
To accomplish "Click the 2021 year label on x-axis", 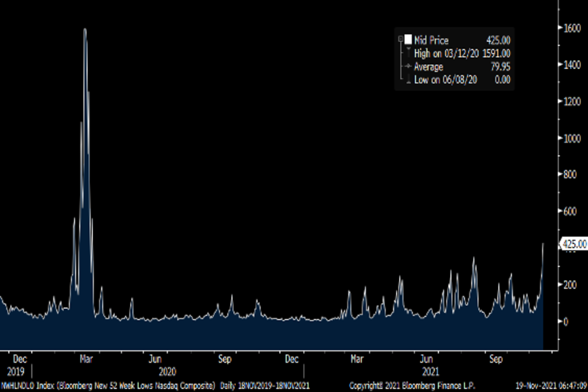I will point(430,372).
